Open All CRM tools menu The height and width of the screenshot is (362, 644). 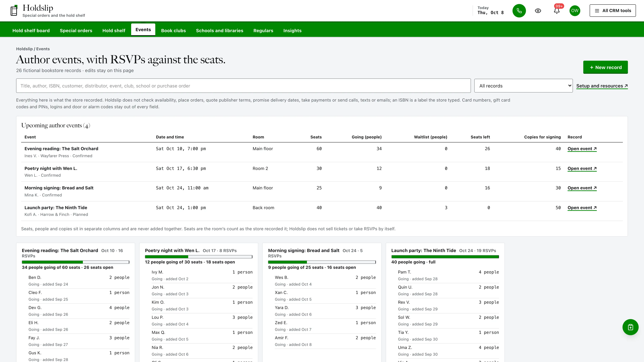coord(612,11)
